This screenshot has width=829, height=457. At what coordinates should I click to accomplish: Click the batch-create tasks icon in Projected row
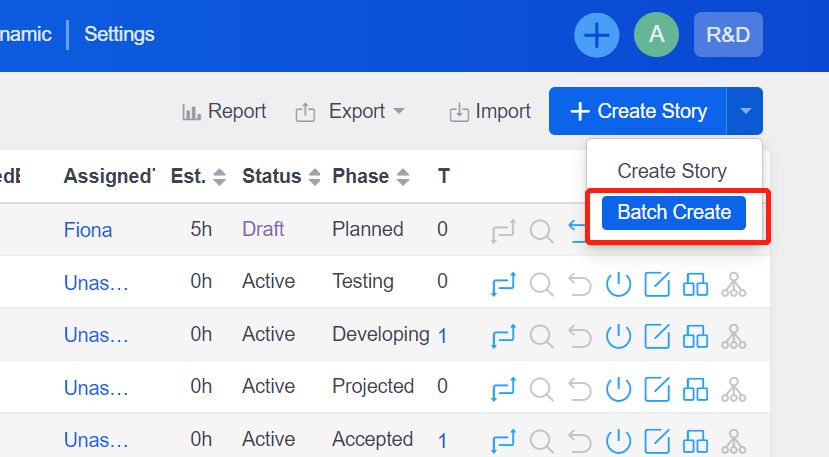click(x=695, y=389)
